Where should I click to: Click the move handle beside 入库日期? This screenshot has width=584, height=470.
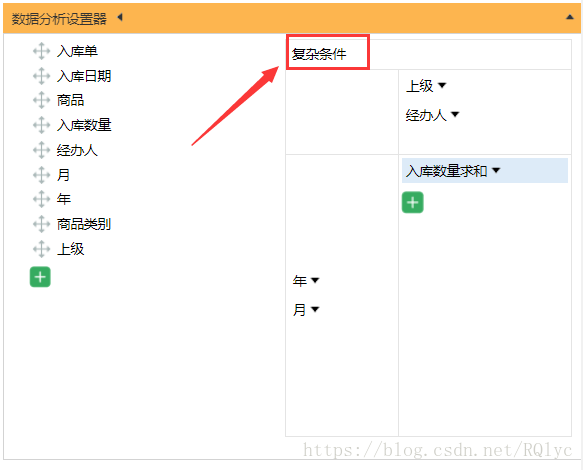[x=41, y=76]
